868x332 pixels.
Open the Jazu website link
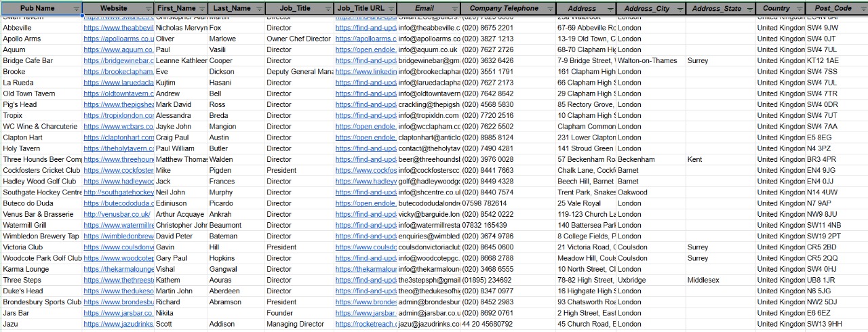119,324
